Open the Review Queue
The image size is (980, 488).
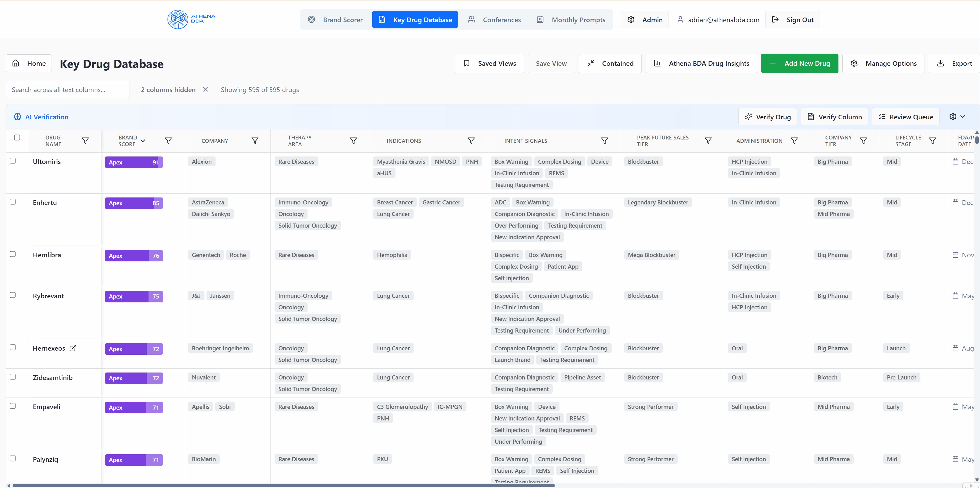point(905,116)
